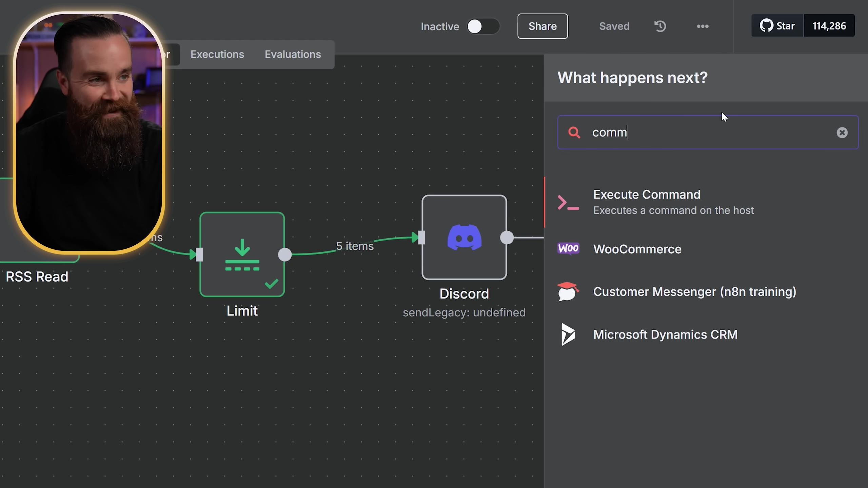Click the 5 items connection label
The image size is (868, 488).
(x=355, y=246)
